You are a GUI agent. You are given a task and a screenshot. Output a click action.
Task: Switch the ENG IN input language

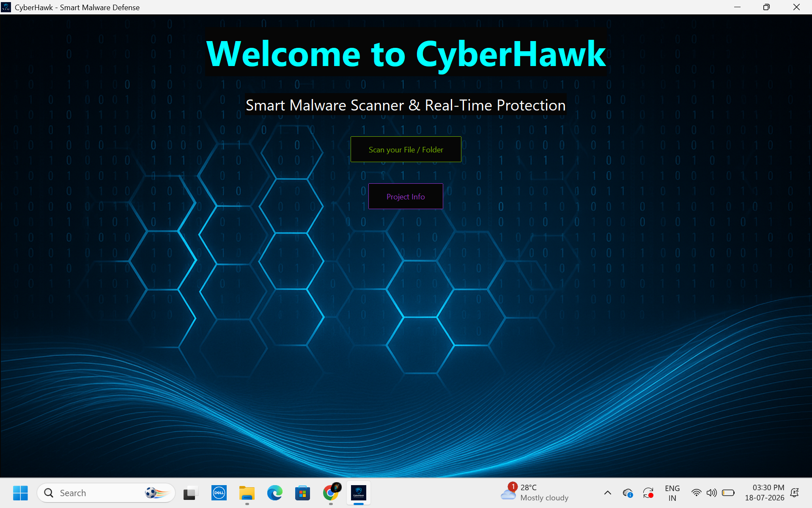point(672,493)
